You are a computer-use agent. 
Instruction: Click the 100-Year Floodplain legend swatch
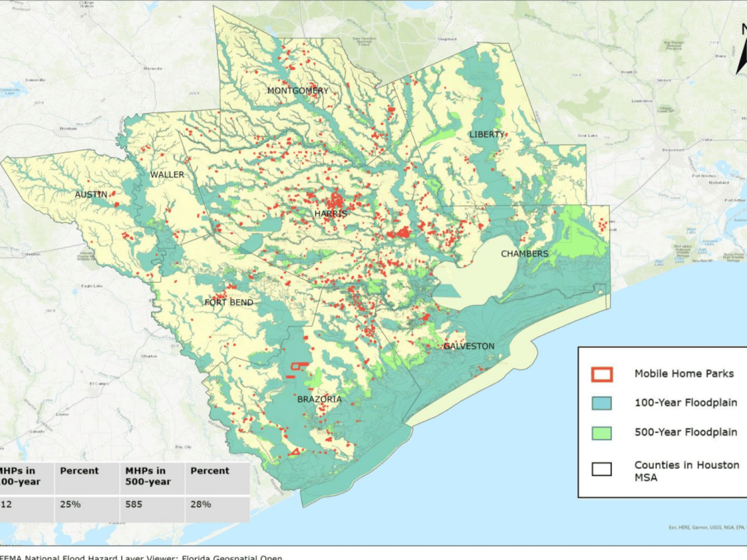click(602, 402)
